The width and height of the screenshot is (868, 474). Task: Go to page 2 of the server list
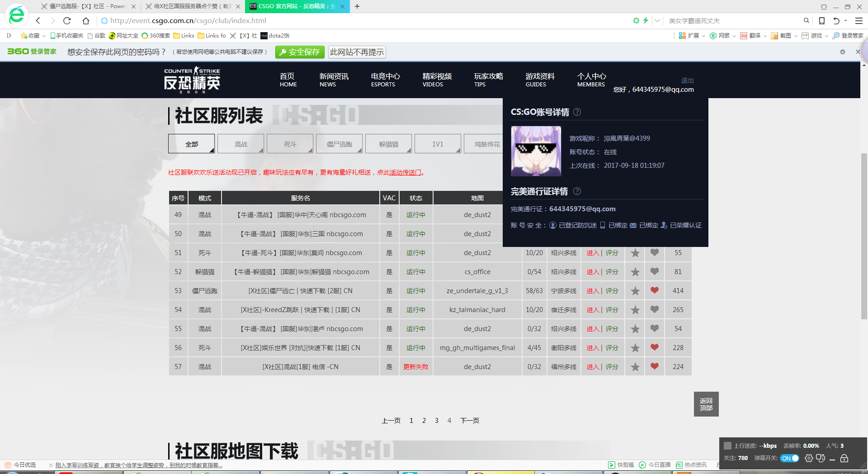(424, 420)
